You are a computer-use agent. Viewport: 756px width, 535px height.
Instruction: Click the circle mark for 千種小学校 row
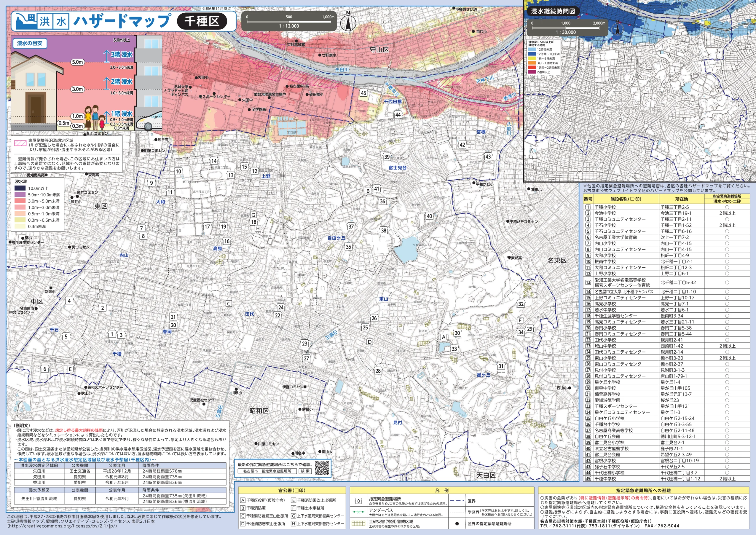coord(727,207)
